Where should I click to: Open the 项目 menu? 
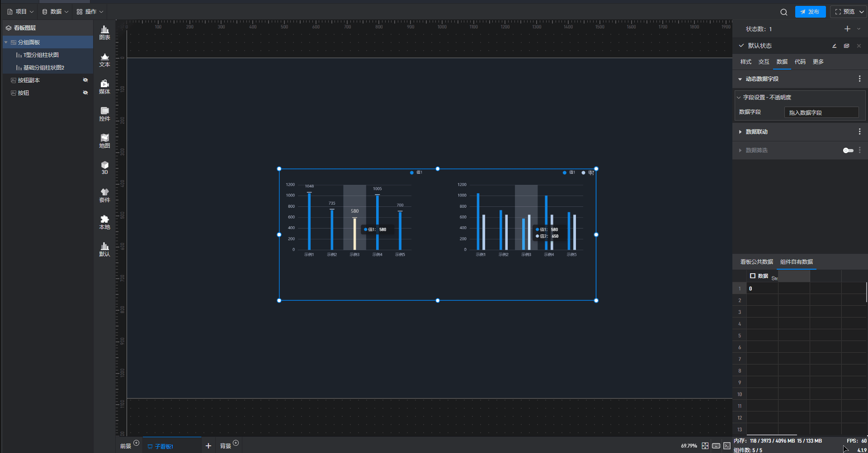pos(20,12)
